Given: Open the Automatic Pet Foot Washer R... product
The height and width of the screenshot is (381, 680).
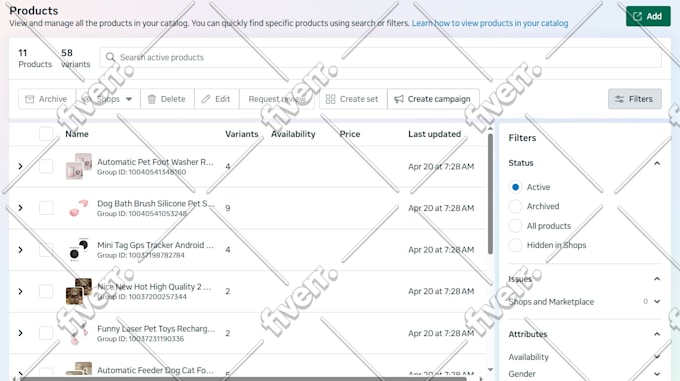Looking at the screenshot, I should coord(155,162).
